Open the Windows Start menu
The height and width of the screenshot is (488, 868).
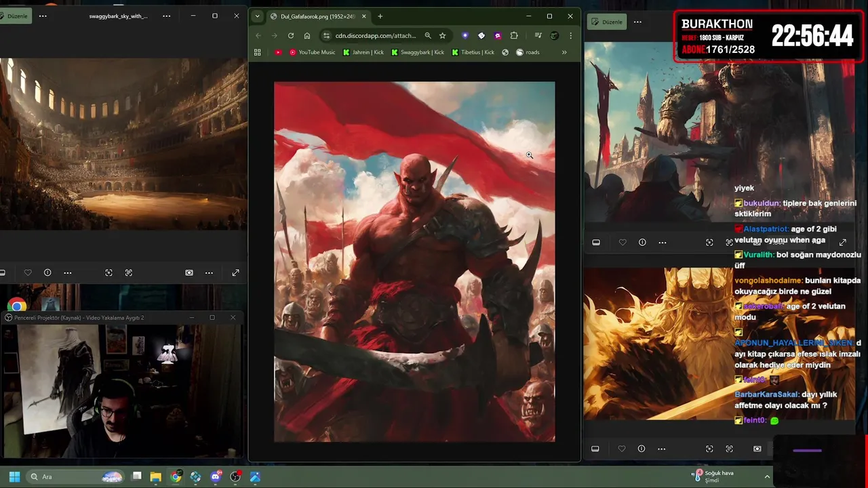pyautogui.click(x=14, y=476)
